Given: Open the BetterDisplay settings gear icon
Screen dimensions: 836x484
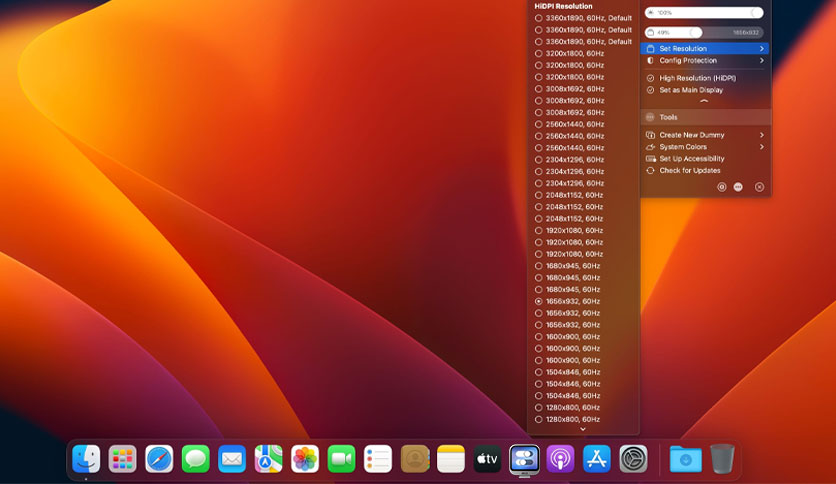Looking at the screenshot, I should coord(721,187).
